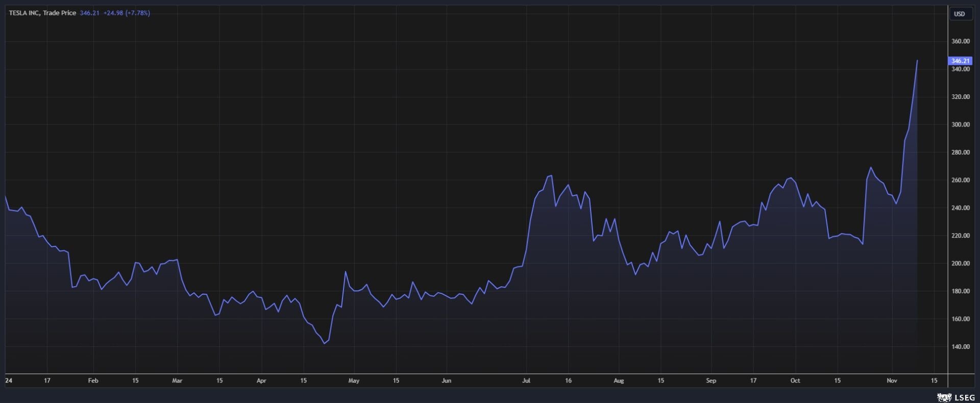Select the 15 date label between Oct and Nov
This screenshot has width=980, height=403.
pos(837,381)
